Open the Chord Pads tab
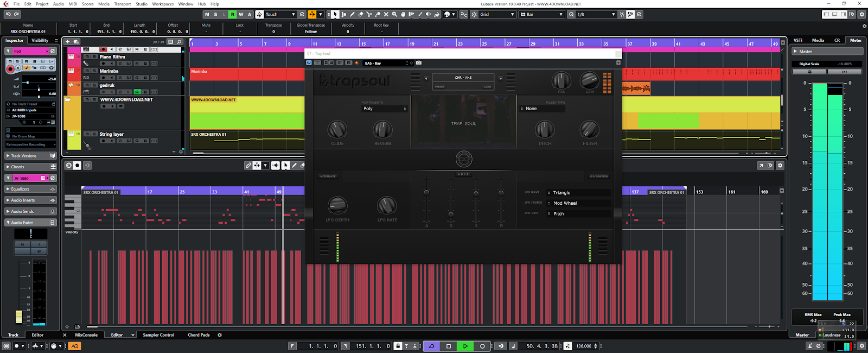Viewport: 868px width, 353px height. 199,335
